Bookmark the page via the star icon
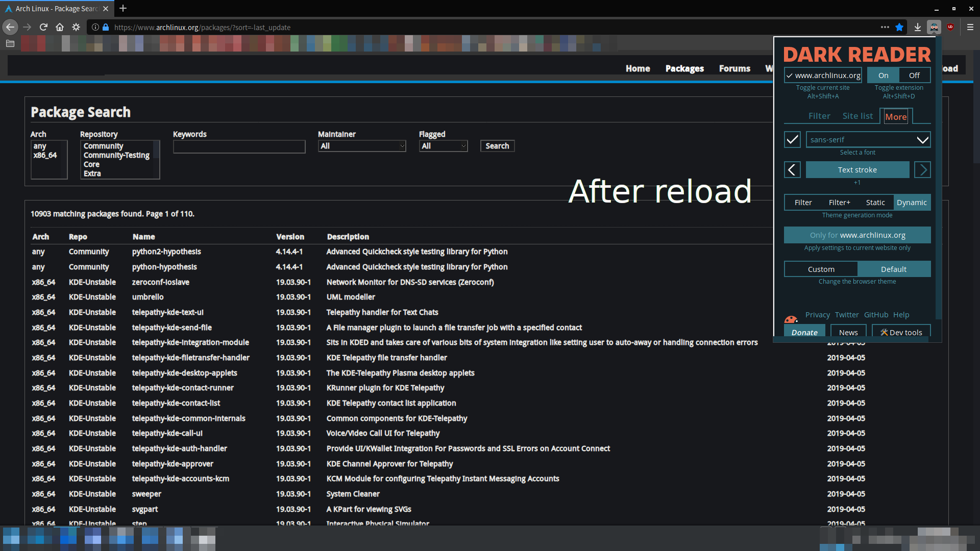 899,27
